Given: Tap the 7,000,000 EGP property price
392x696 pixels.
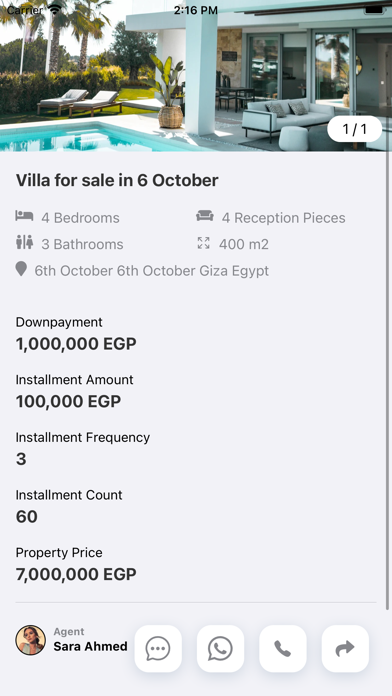Looking at the screenshot, I should tap(76, 574).
